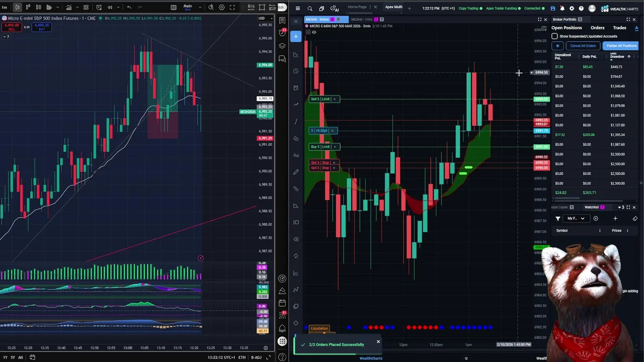This screenshot has width=644, height=362.
Task: Start bar replay with the rewind icon
Action: (x=110, y=7)
